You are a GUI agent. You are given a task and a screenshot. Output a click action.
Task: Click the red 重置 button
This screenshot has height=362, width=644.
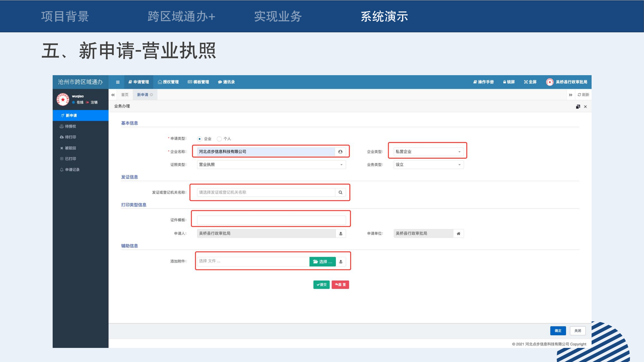[x=340, y=284]
